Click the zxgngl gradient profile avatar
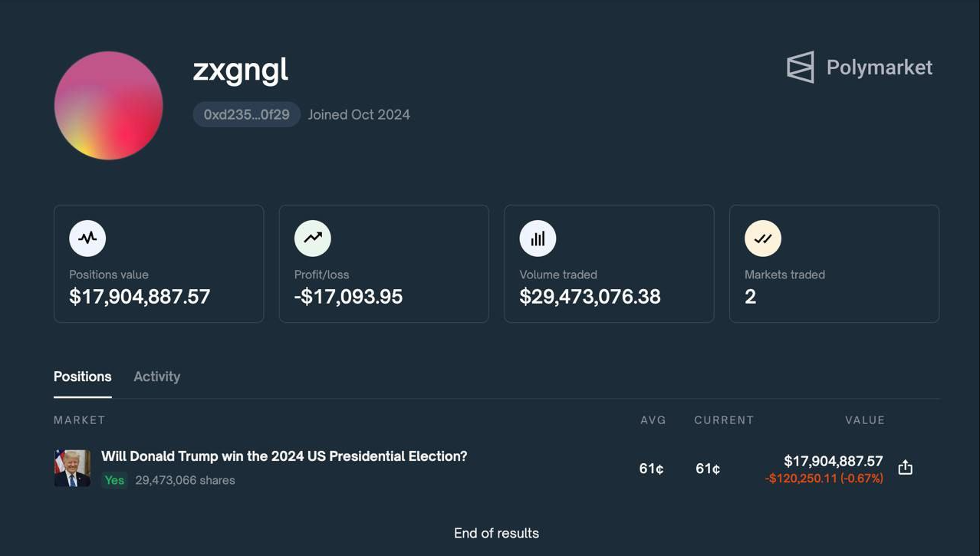The image size is (980, 556). coord(108,106)
